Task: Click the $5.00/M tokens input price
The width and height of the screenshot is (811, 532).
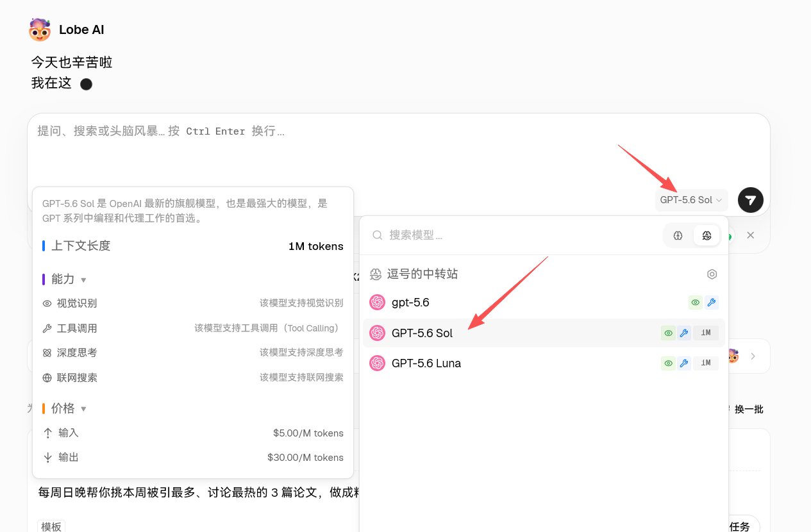Action: [x=308, y=433]
